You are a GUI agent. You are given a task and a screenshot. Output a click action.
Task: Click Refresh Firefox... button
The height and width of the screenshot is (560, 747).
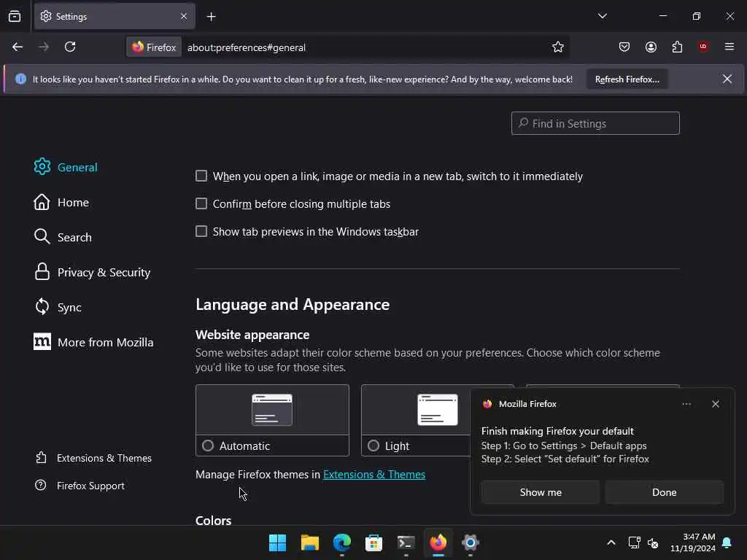coord(627,79)
